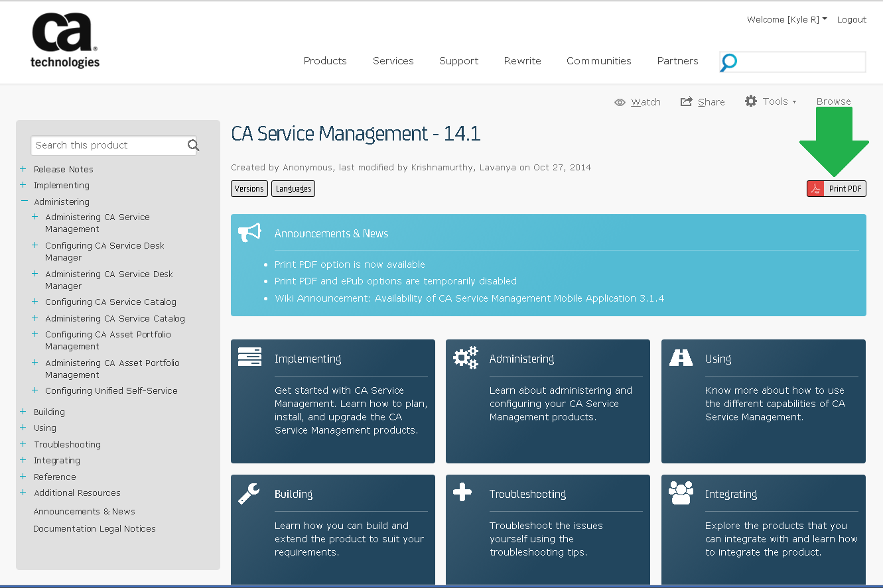
Task: Expand the Release Notes tree node
Action: pyautogui.click(x=23, y=168)
